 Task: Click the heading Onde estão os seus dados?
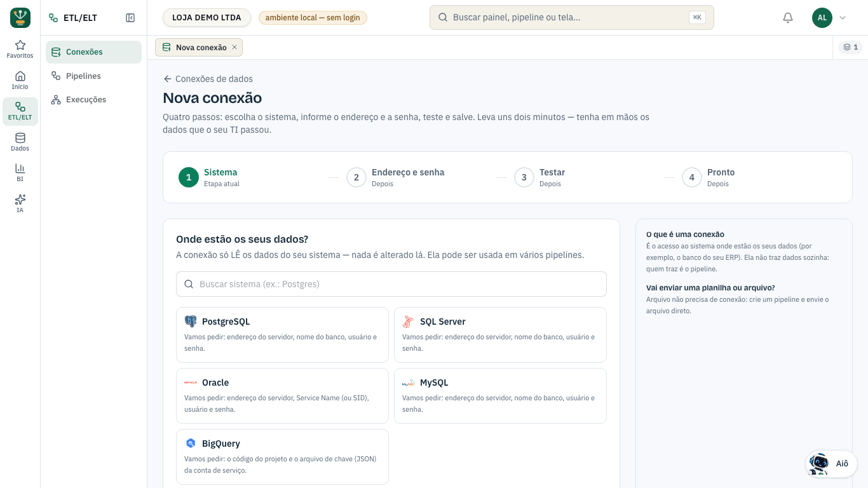242,240
